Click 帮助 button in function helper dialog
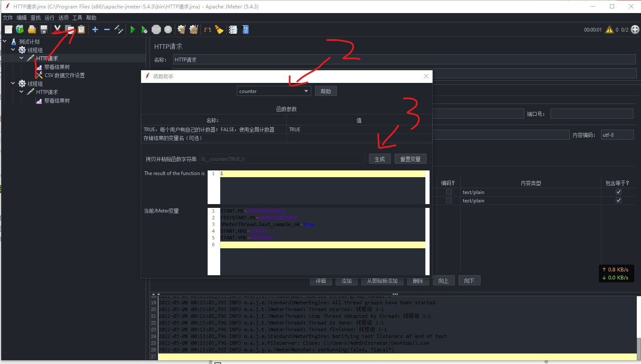Viewport: 641px width, 364px height. (x=326, y=91)
